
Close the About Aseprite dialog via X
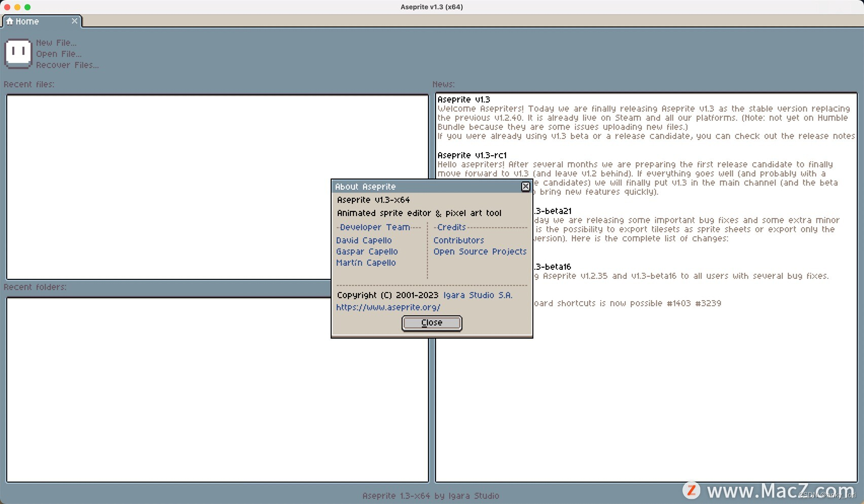526,187
